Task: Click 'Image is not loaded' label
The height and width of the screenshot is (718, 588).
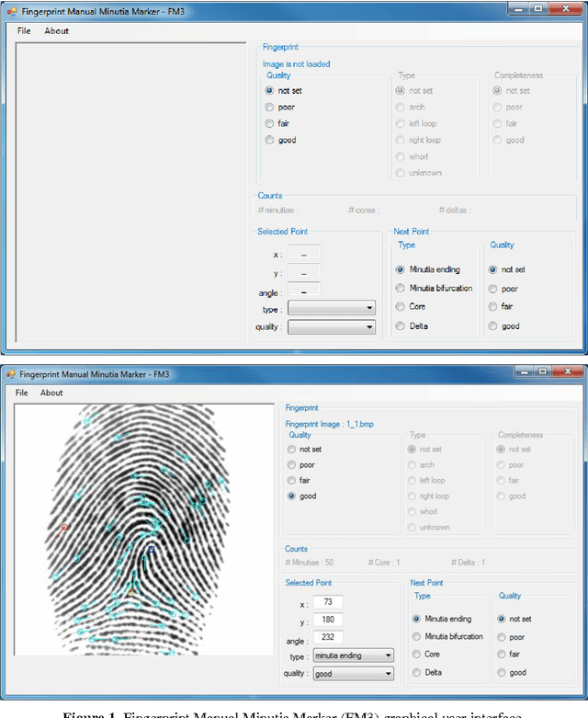Action: click(x=296, y=64)
